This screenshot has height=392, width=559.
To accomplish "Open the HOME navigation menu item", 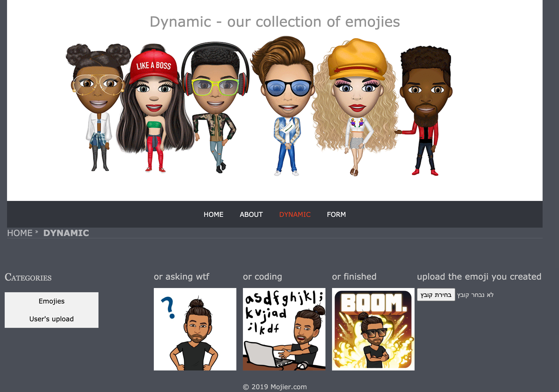I will 213,214.
